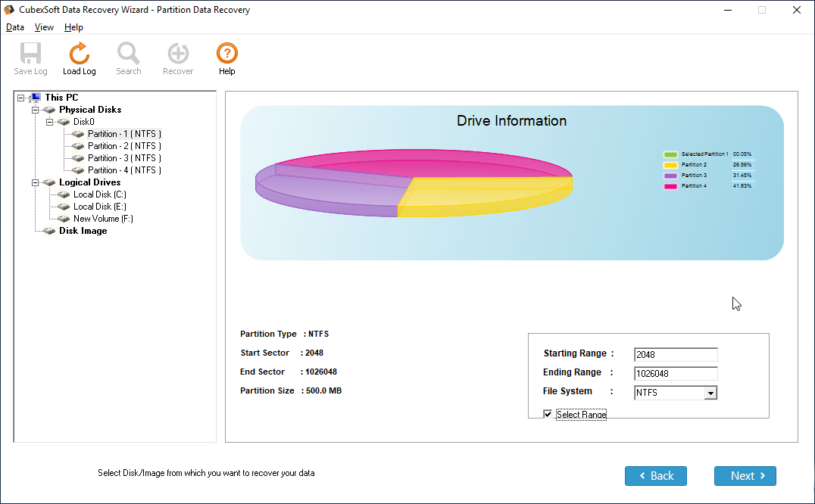The image size is (815, 504).
Task: Click the CubexSoft app icon in title bar
Action: (x=9, y=10)
